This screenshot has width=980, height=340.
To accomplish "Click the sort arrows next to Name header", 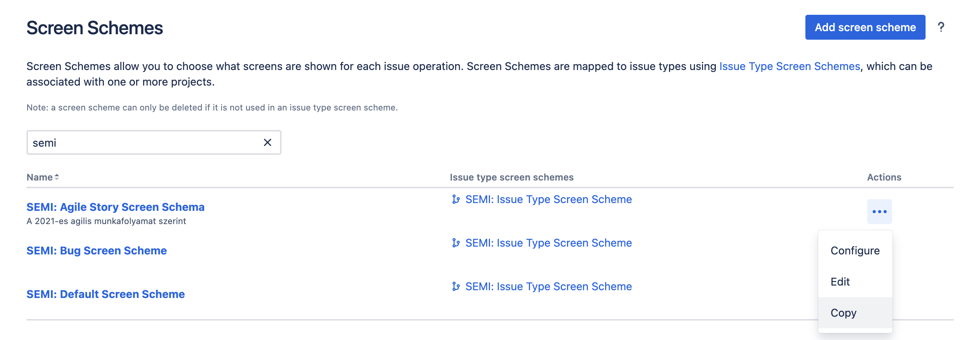I will 57,177.
